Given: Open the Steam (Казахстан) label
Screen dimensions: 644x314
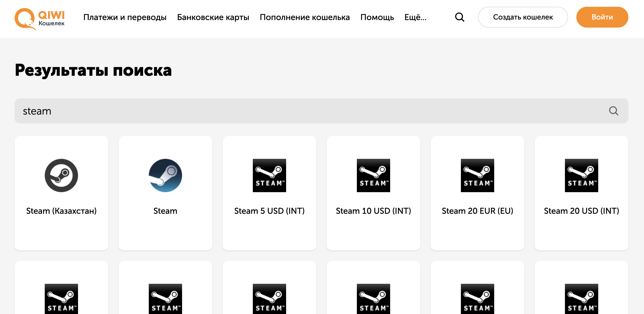Looking at the screenshot, I should 61,211.
